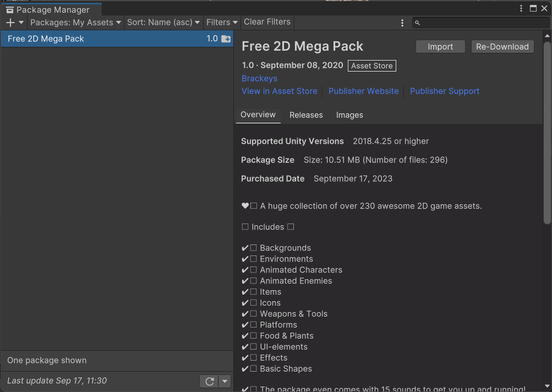The image size is (552, 392).
Task: Click the Import button
Action: point(440,46)
